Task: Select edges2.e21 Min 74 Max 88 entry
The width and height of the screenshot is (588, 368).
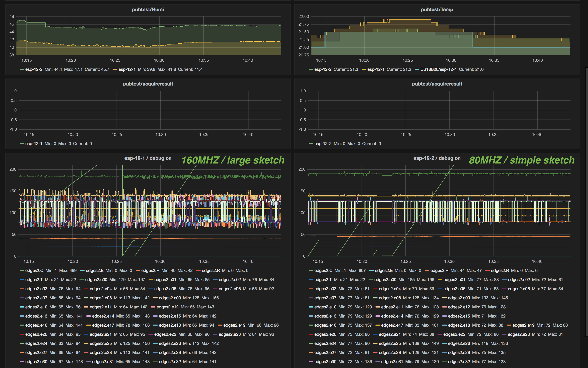Action: pyautogui.click(x=390, y=334)
